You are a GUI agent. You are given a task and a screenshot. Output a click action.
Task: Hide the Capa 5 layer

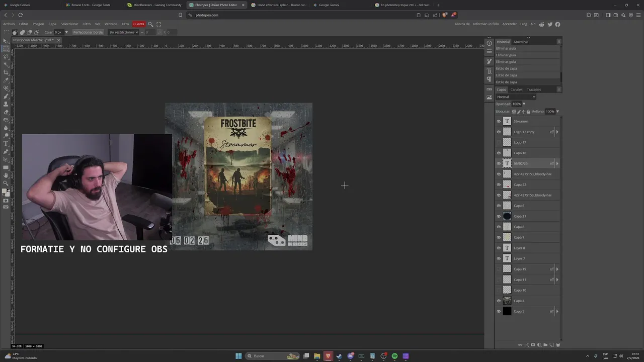coord(499,311)
